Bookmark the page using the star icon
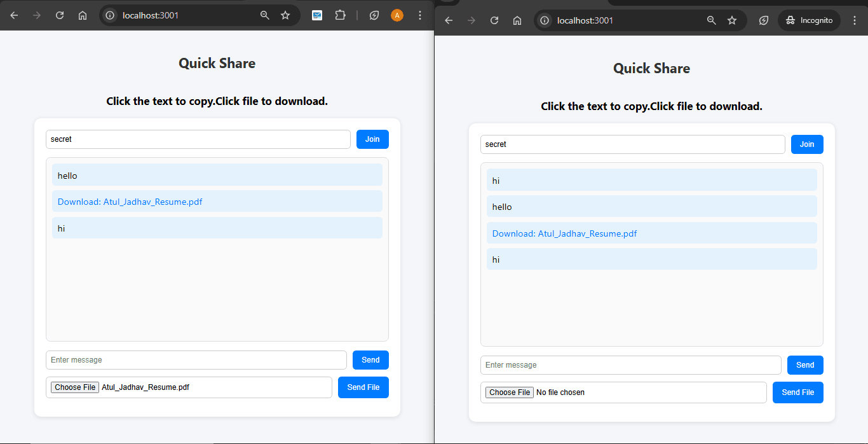This screenshot has width=868, height=444. (x=285, y=15)
